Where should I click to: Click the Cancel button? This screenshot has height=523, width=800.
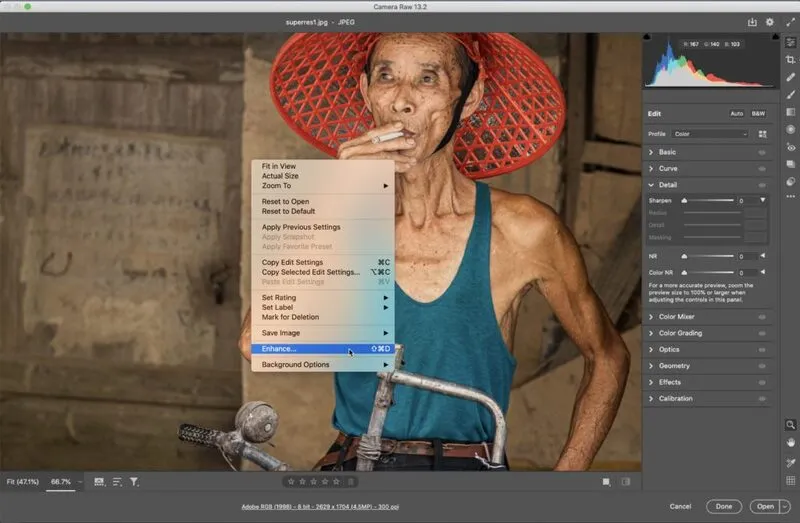[x=680, y=507]
